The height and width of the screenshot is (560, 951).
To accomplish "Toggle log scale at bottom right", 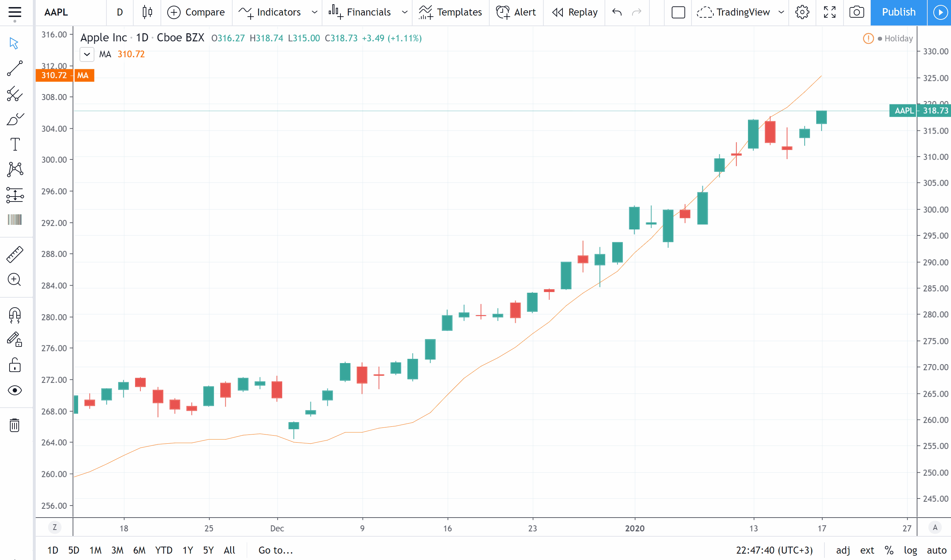I will click(910, 550).
